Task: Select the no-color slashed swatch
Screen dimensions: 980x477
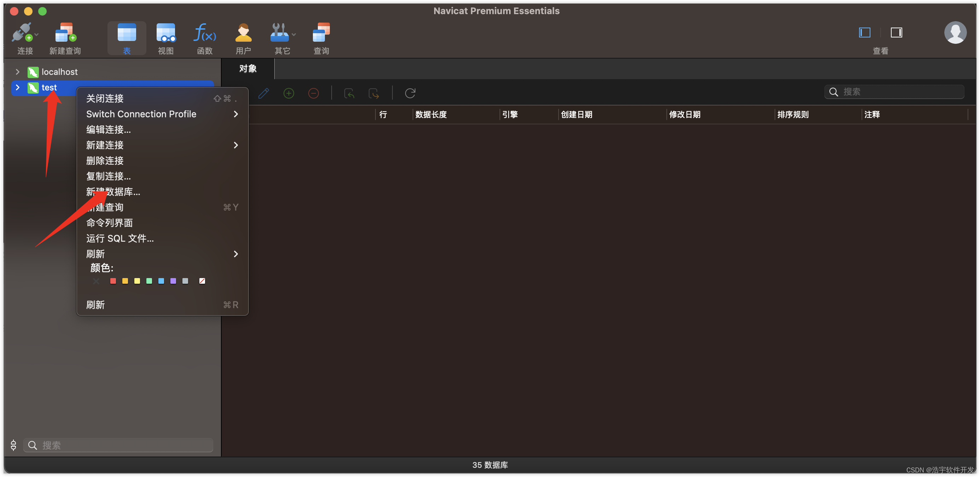Action: pyautogui.click(x=202, y=281)
